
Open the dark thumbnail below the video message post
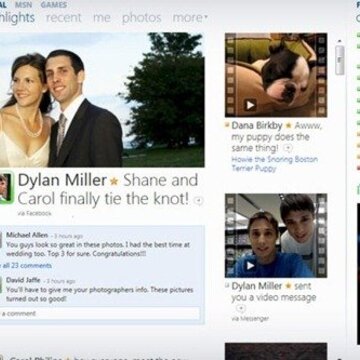[276, 351]
